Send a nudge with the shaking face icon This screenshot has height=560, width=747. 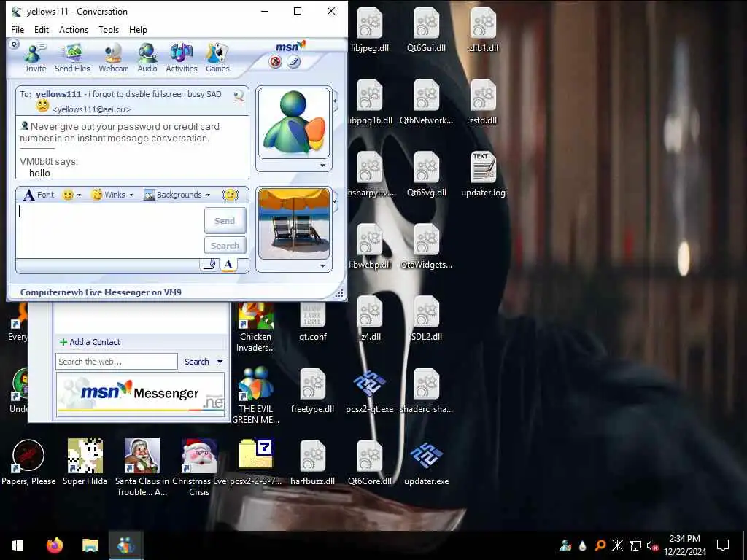(230, 195)
